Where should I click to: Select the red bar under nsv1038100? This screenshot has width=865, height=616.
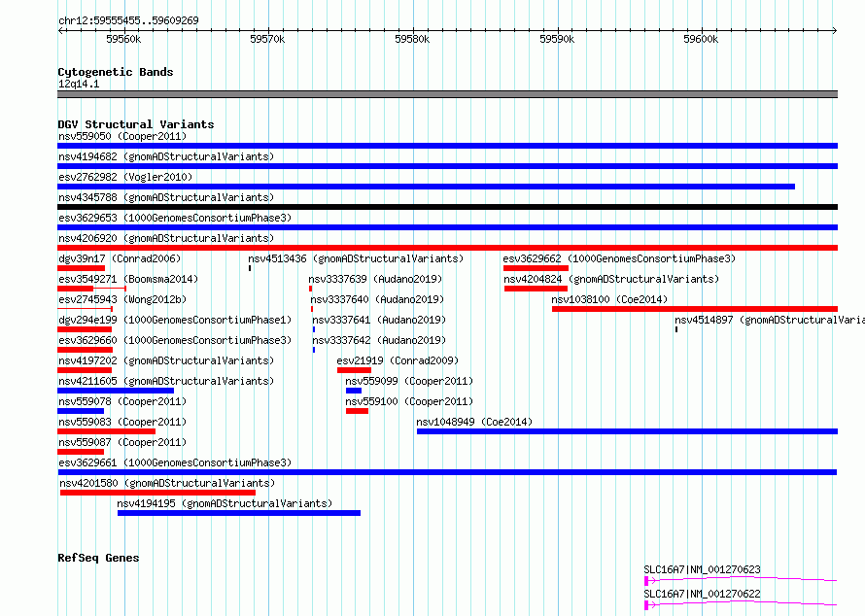tap(695, 309)
